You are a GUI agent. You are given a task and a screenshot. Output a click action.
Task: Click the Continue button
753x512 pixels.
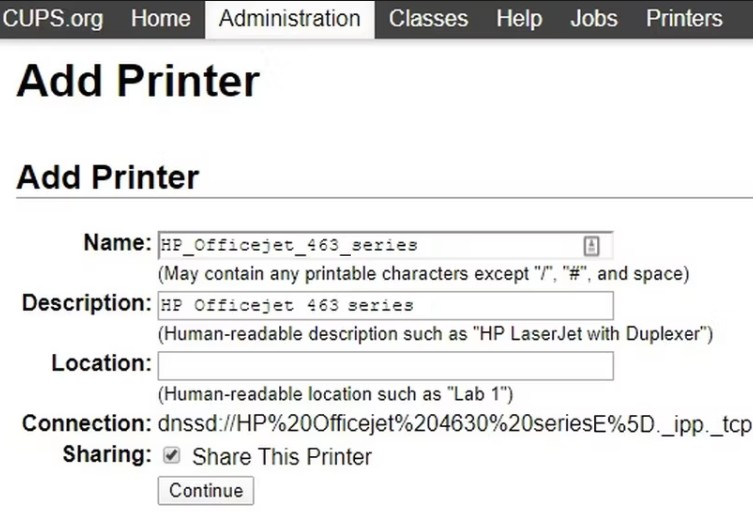pos(206,490)
